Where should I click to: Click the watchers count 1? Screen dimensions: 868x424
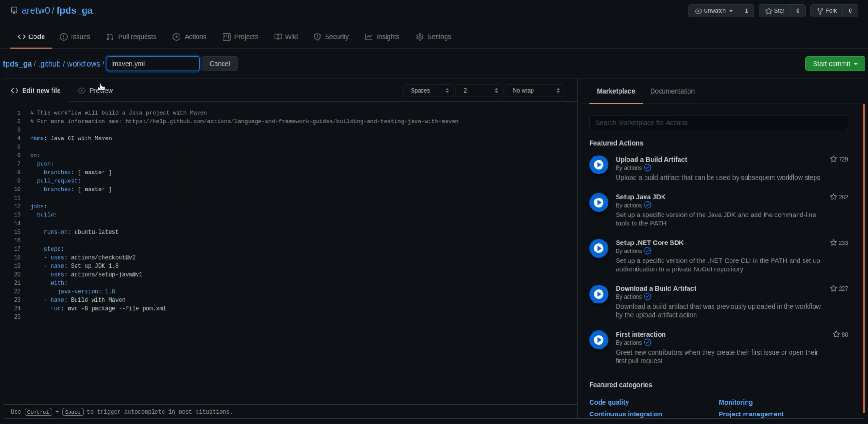click(x=747, y=11)
